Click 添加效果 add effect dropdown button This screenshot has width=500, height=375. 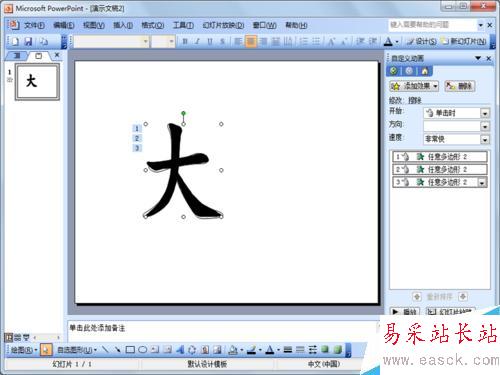pyautogui.click(x=414, y=86)
